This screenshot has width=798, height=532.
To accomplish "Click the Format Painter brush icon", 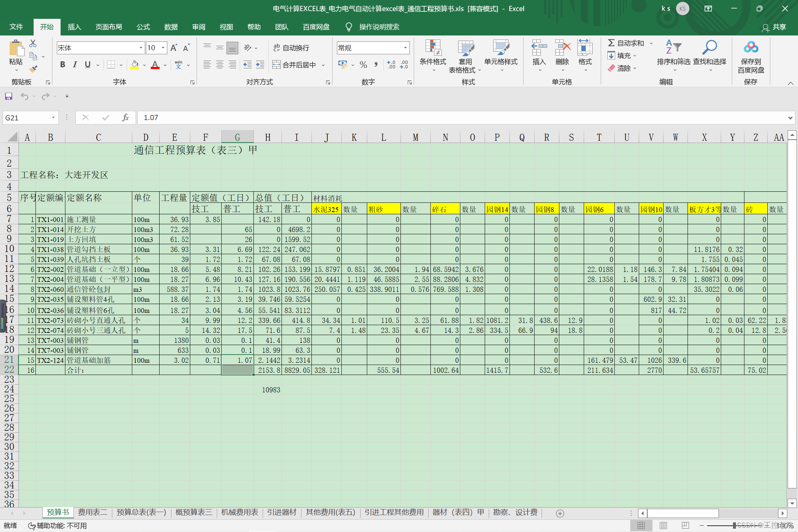I will coord(33,69).
